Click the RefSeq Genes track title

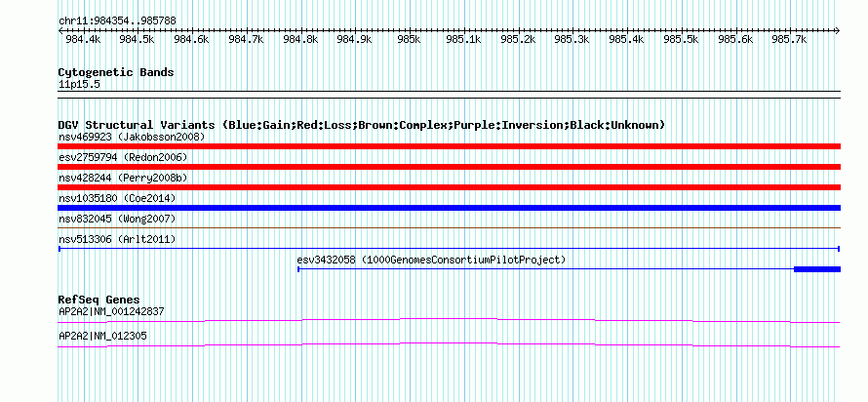(x=99, y=301)
